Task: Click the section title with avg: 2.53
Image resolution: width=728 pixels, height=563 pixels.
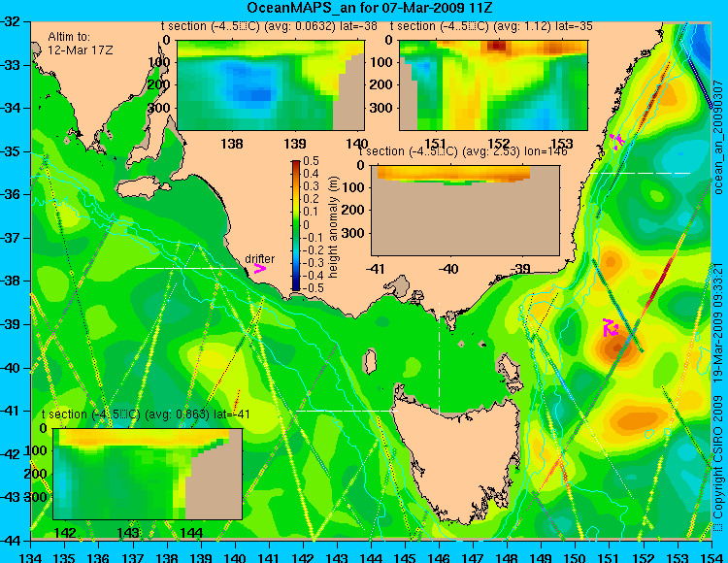Action: click(463, 151)
